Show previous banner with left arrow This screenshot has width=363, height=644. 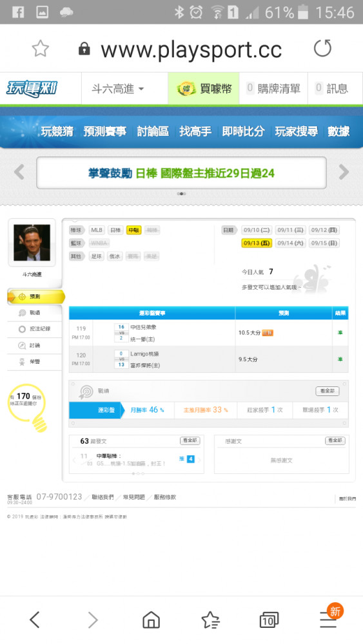[19, 172]
